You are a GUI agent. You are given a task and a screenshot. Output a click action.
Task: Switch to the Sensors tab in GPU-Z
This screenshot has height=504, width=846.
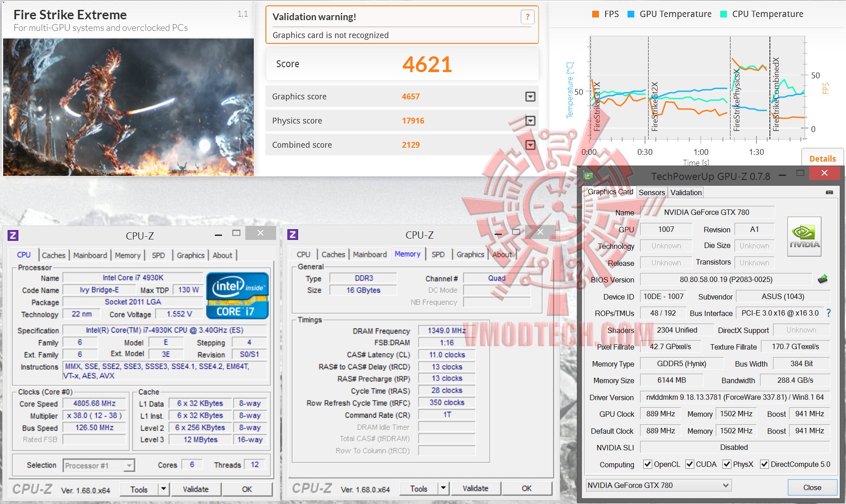point(652,192)
